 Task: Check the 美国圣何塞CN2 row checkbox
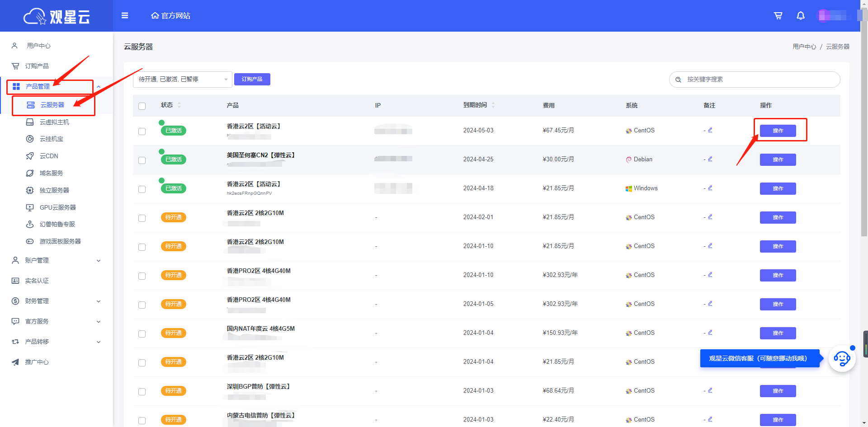coord(142,160)
